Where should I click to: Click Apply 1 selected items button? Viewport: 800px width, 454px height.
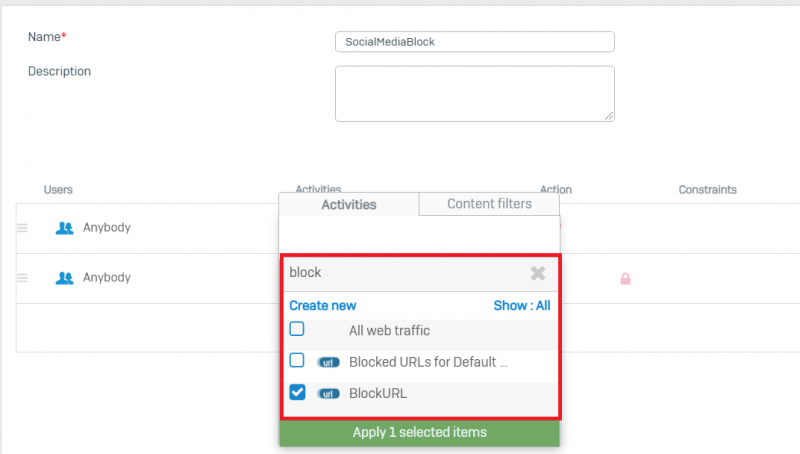pyautogui.click(x=419, y=433)
